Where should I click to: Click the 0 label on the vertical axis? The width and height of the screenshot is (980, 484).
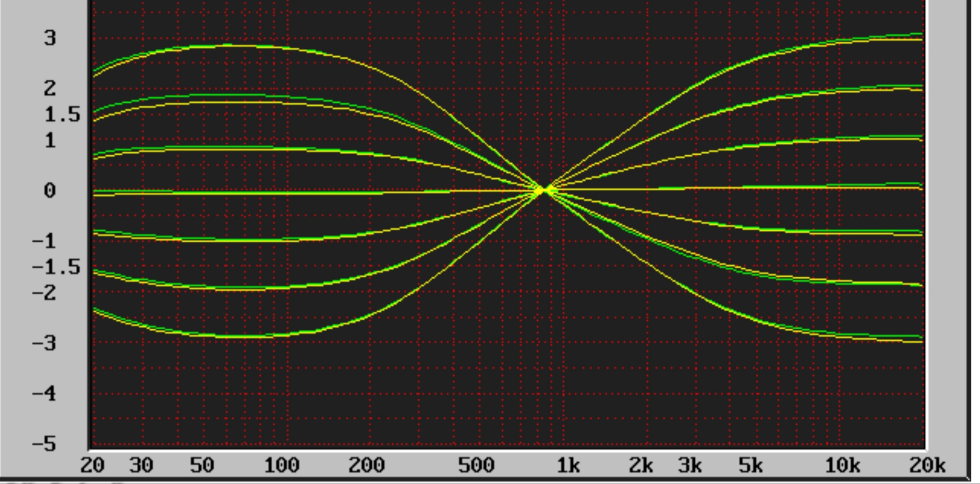50,191
